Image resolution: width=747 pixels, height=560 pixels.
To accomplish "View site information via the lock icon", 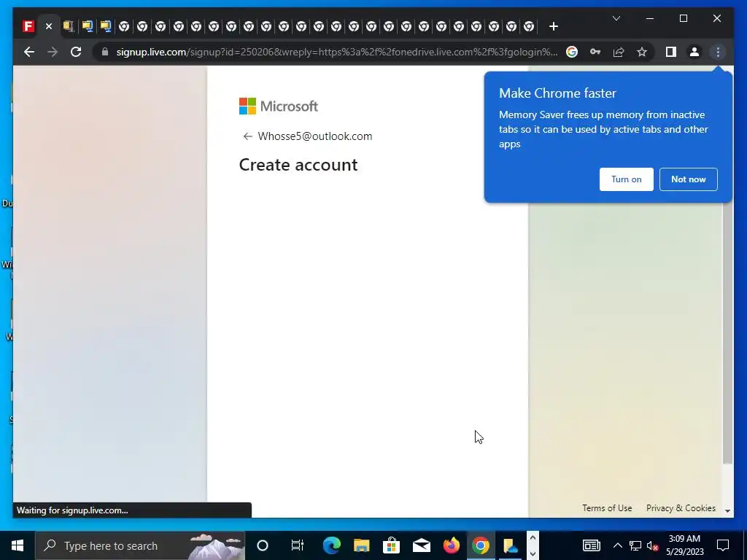I will pos(105,52).
